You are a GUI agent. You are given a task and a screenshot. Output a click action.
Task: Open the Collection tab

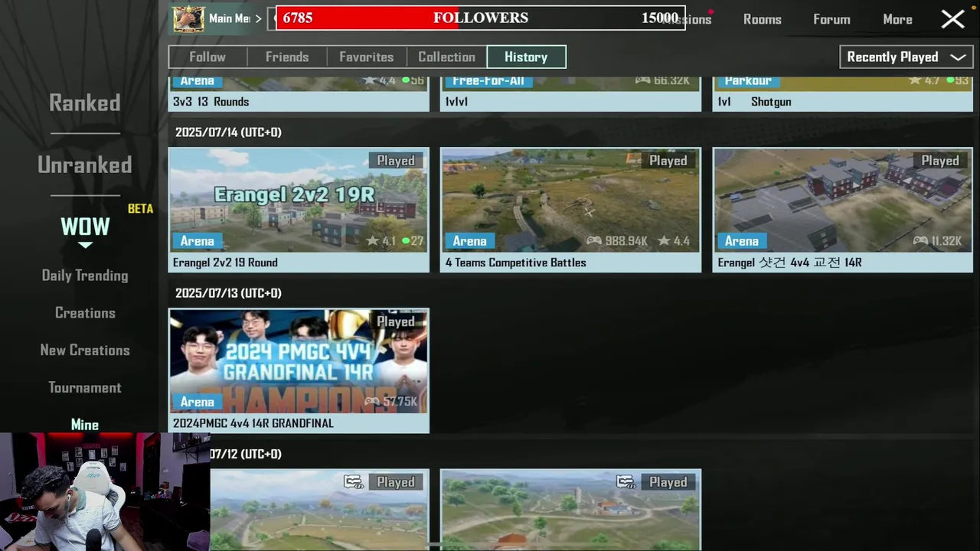tap(446, 57)
